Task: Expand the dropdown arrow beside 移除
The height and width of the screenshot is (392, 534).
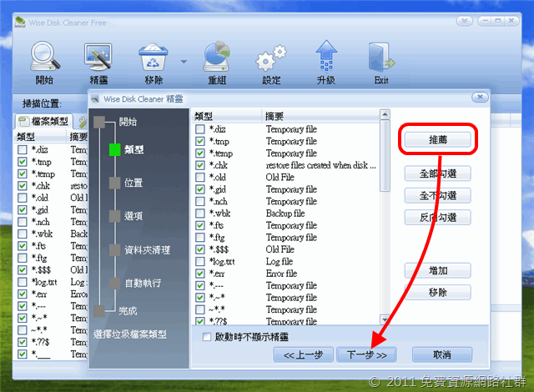Action: point(184,62)
